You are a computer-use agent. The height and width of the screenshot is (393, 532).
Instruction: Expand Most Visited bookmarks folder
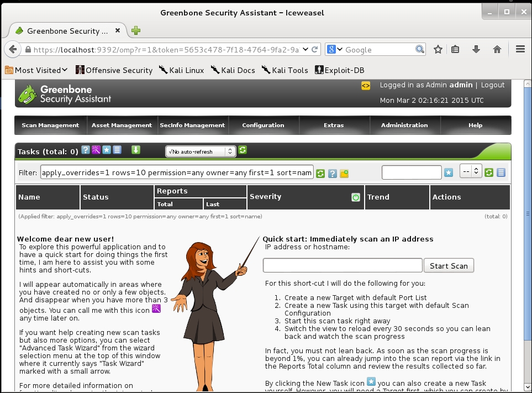(36, 70)
